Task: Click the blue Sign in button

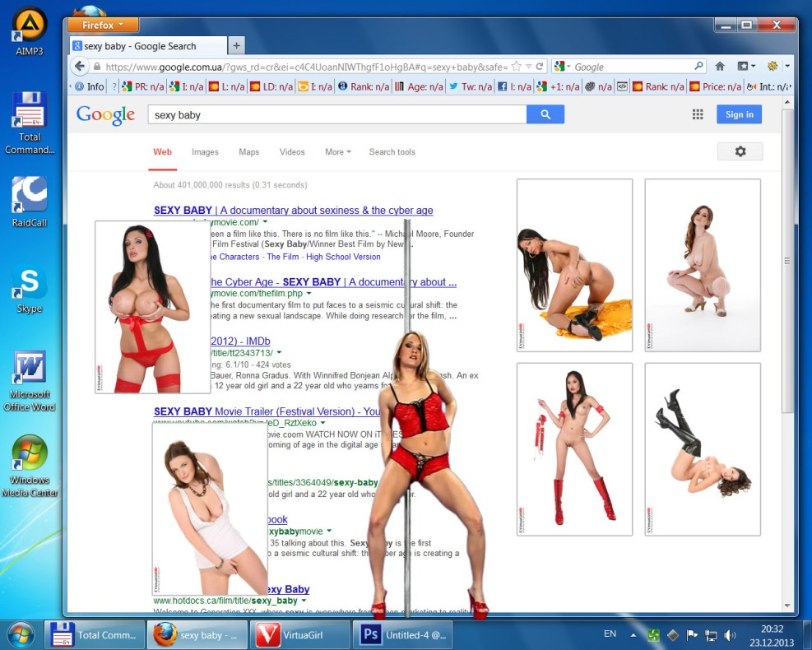Action: click(x=738, y=115)
